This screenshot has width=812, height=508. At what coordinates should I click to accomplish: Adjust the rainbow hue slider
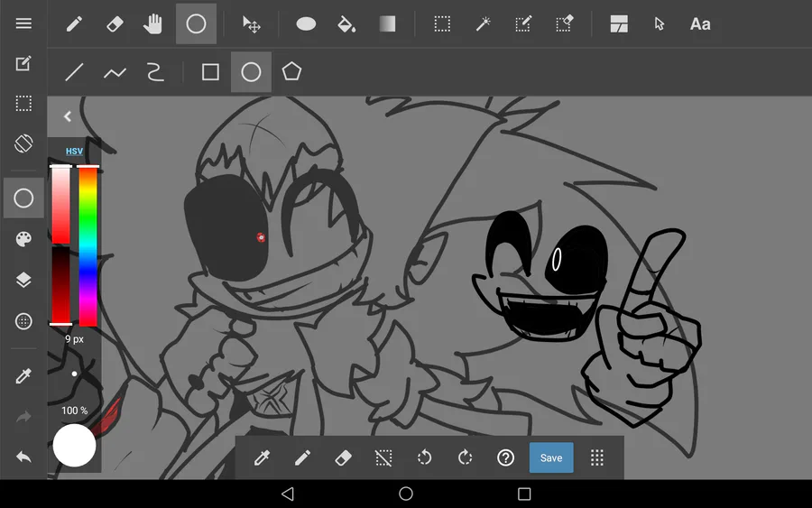88,245
